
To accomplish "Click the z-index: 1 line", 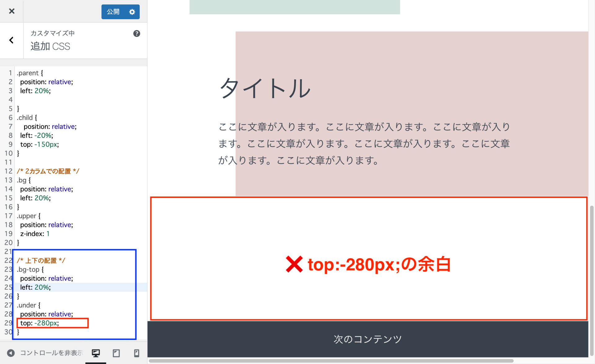I will (35, 234).
